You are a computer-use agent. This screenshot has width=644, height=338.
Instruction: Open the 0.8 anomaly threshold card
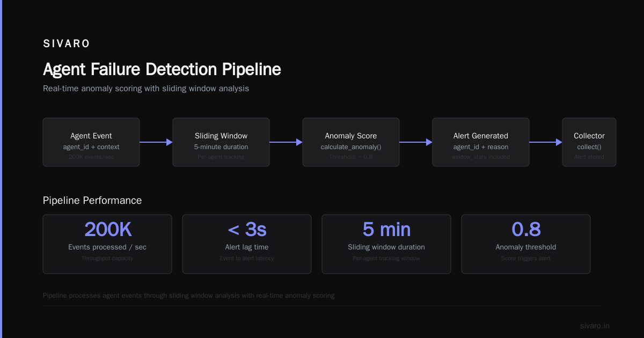click(x=526, y=244)
